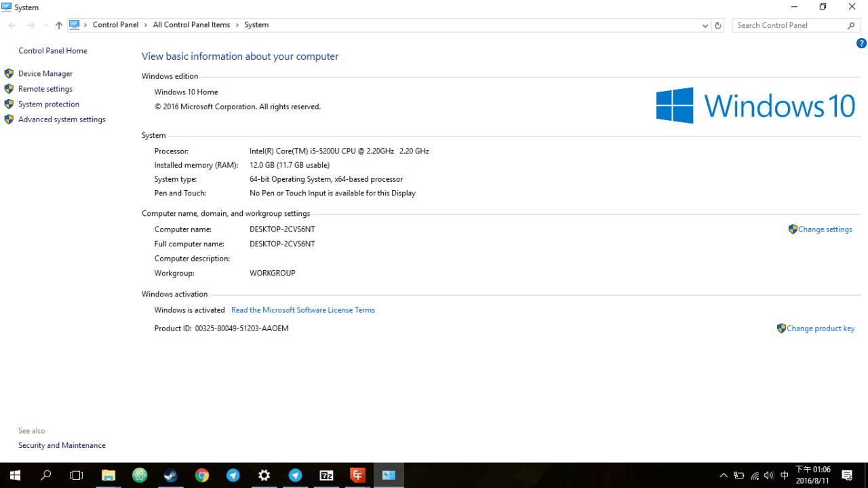868x488 pixels.
Task: Click the Search Control Panel field
Action: tap(787, 25)
